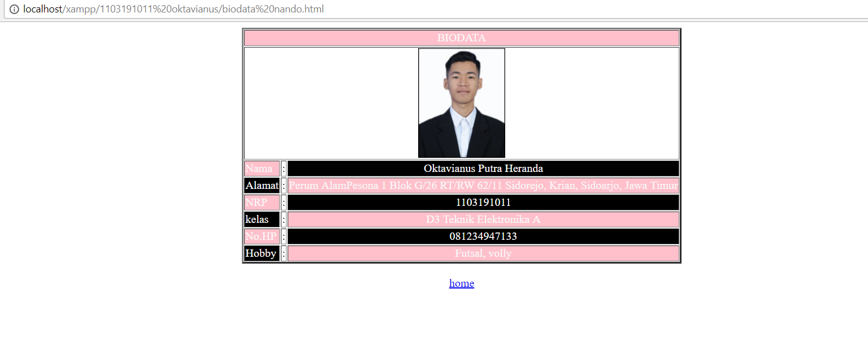Viewport: 868px width, 349px height.
Task: Click the colon cell in NRP row
Action: (x=284, y=202)
